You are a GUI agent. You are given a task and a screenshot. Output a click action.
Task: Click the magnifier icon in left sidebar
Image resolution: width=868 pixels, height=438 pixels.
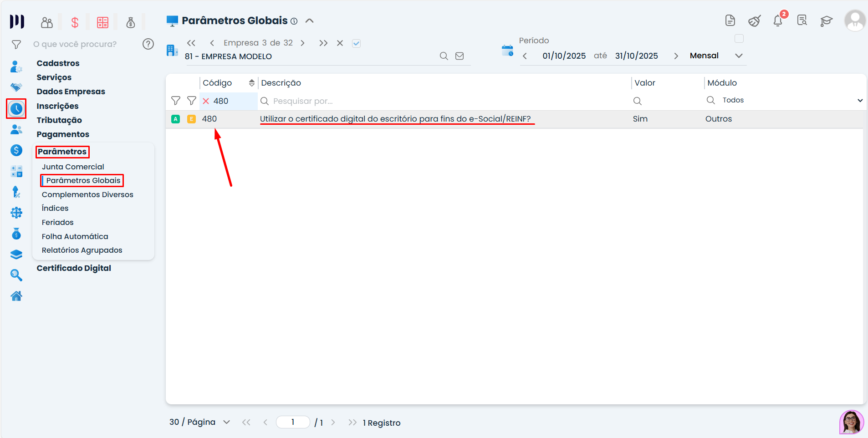tap(16, 275)
